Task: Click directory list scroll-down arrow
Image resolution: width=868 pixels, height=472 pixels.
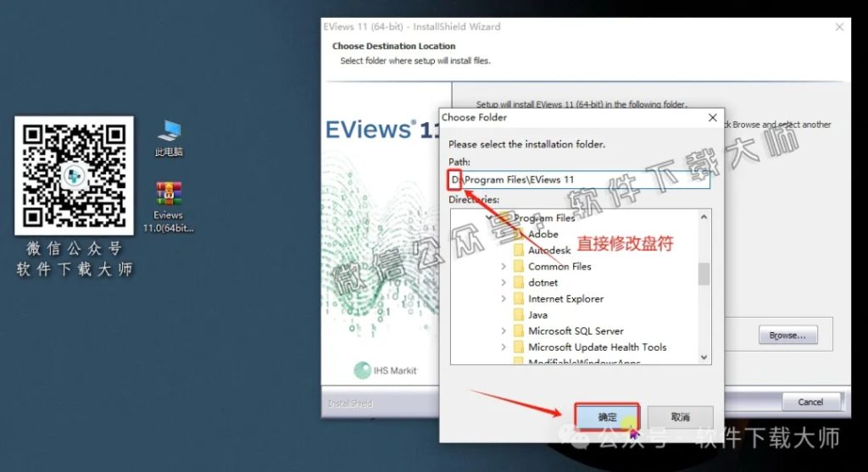Action: coord(704,357)
